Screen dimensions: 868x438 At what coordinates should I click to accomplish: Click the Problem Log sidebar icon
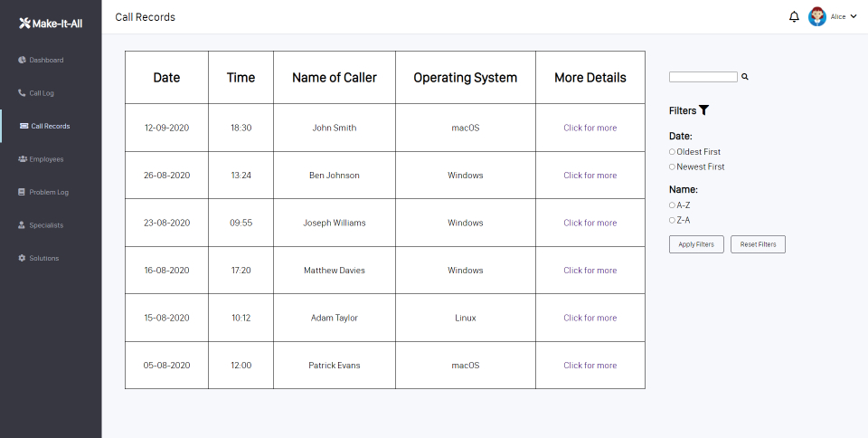pos(22,192)
